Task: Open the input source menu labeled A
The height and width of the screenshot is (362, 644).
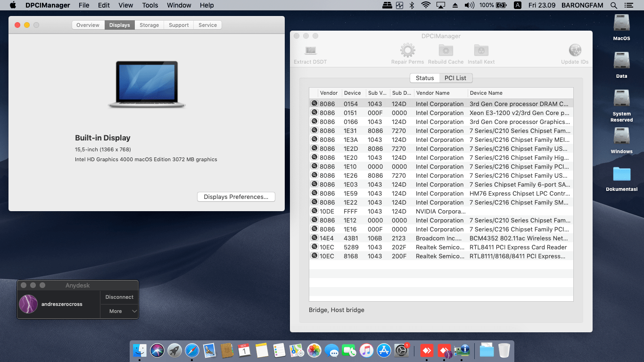Action: click(x=517, y=5)
